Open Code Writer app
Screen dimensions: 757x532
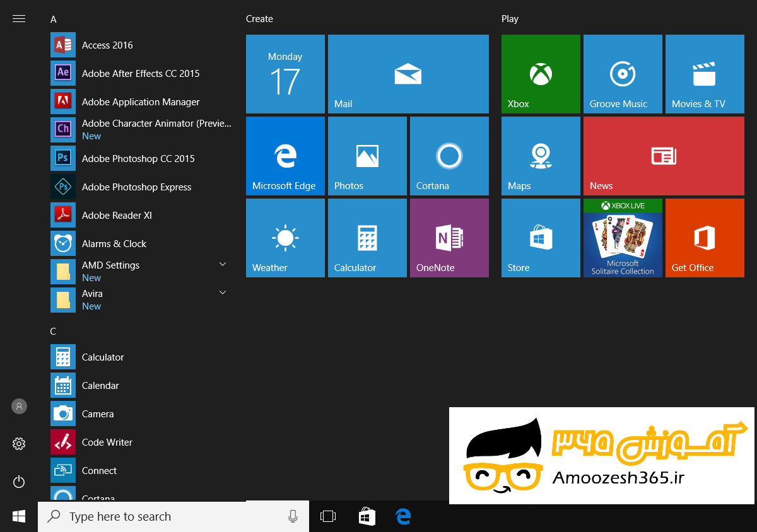coord(142,442)
